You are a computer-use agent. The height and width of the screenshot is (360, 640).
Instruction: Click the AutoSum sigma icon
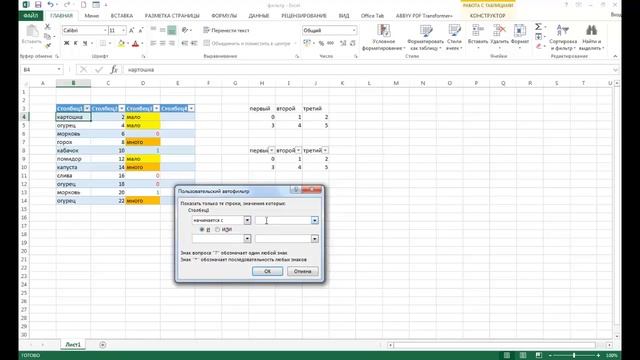[539, 27]
